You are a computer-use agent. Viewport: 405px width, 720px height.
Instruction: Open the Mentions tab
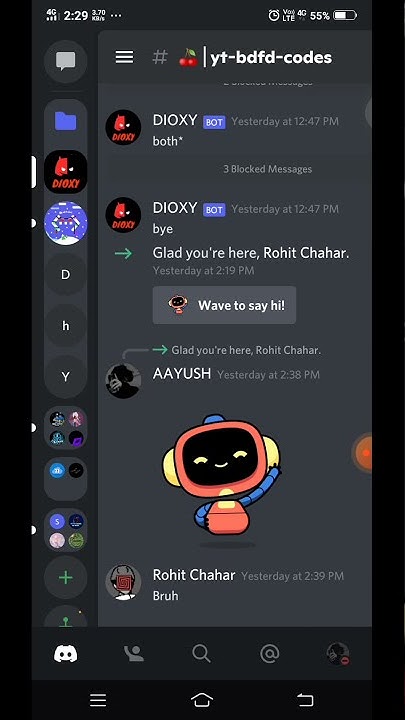point(270,653)
